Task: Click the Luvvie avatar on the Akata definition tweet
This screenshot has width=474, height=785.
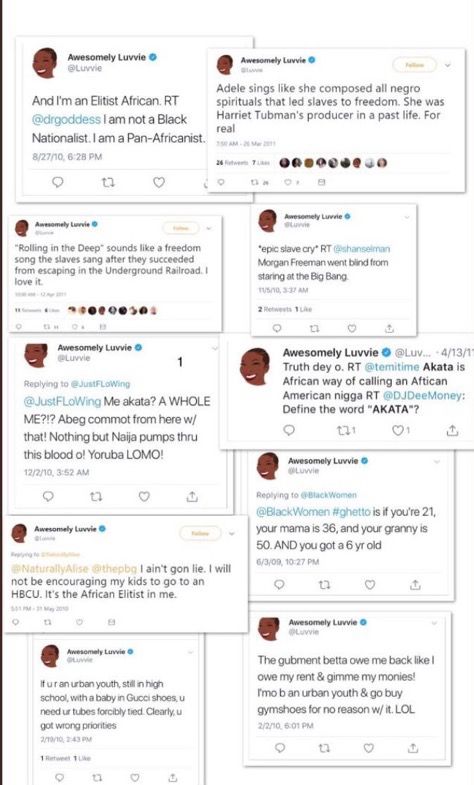Action: pyautogui.click(x=255, y=366)
